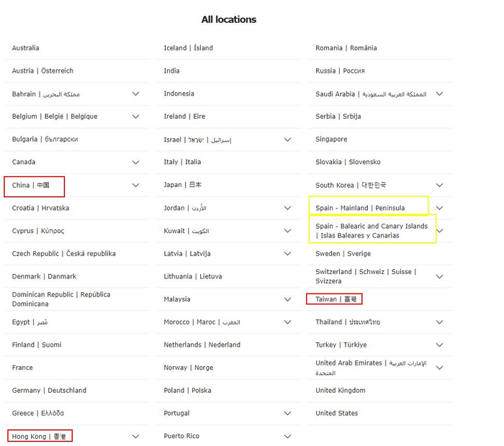This screenshot has width=504, height=446.
Task: Go to the United Kingdom site
Action: (340, 391)
